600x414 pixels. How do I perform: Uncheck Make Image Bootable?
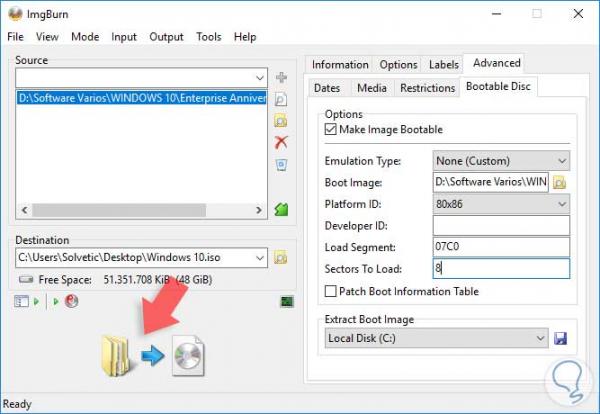[x=331, y=129]
